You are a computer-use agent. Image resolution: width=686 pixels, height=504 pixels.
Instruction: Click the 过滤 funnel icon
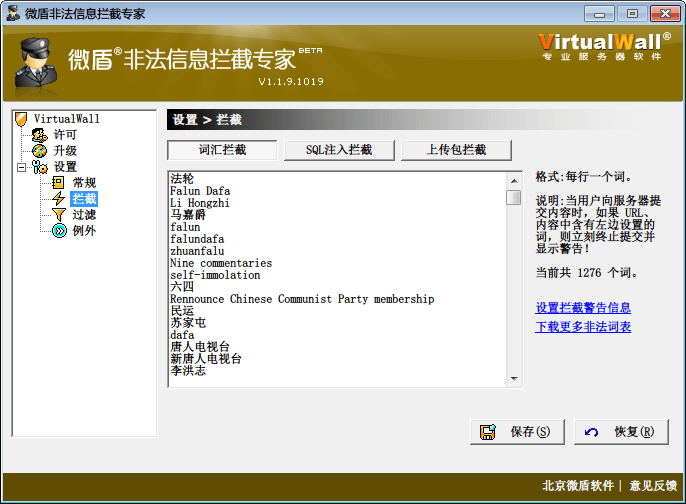(x=59, y=215)
